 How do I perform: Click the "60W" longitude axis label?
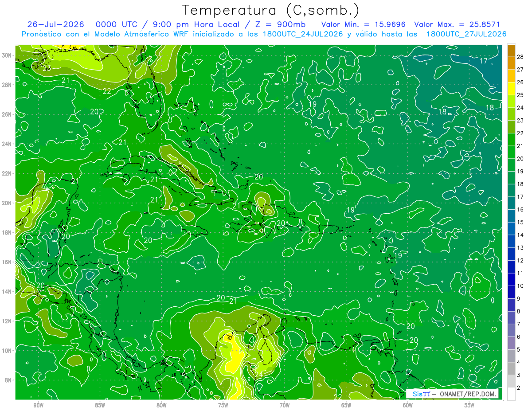pyautogui.click(x=408, y=405)
